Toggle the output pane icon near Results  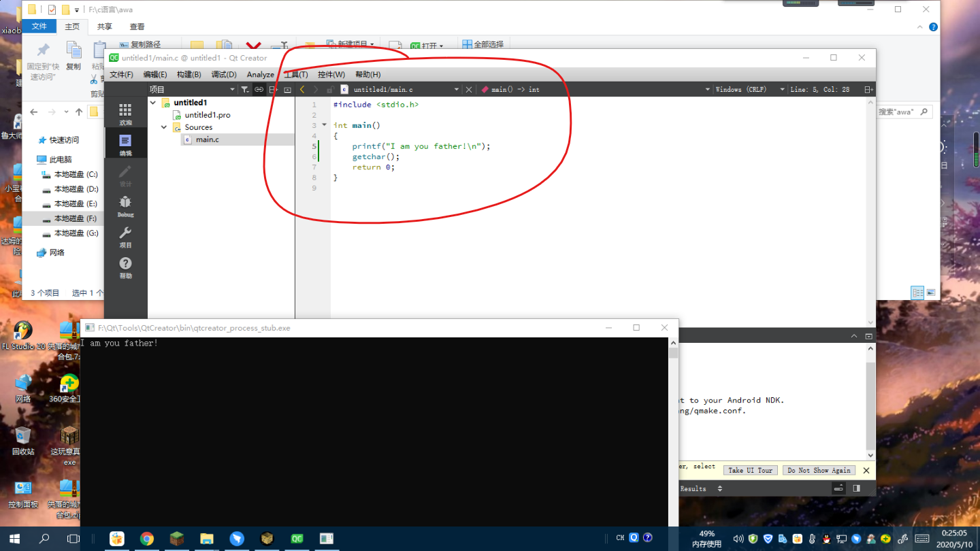tap(838, 488)
